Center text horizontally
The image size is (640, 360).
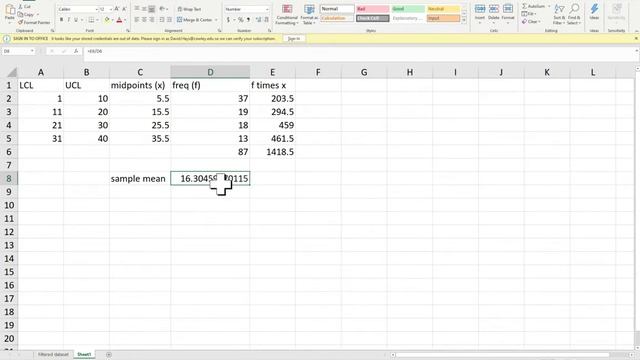tap(144, 20)
